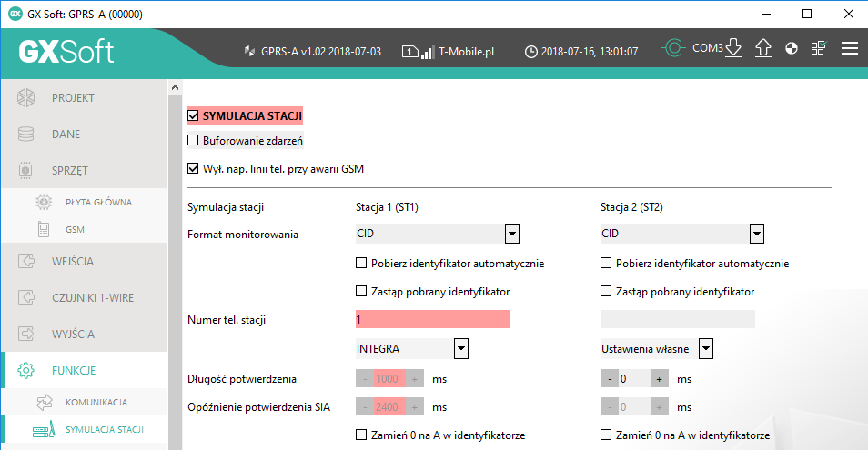Open the Ustawienia własne dropdown
868x450 pixels.
[705, 348]
